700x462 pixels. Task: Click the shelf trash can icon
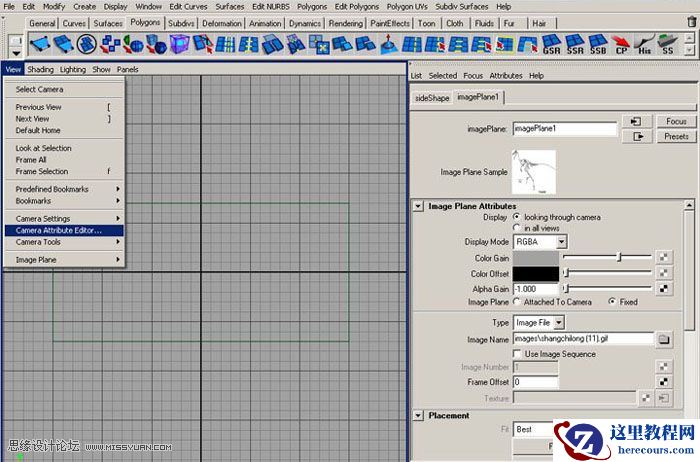click(x=692, y=21)
